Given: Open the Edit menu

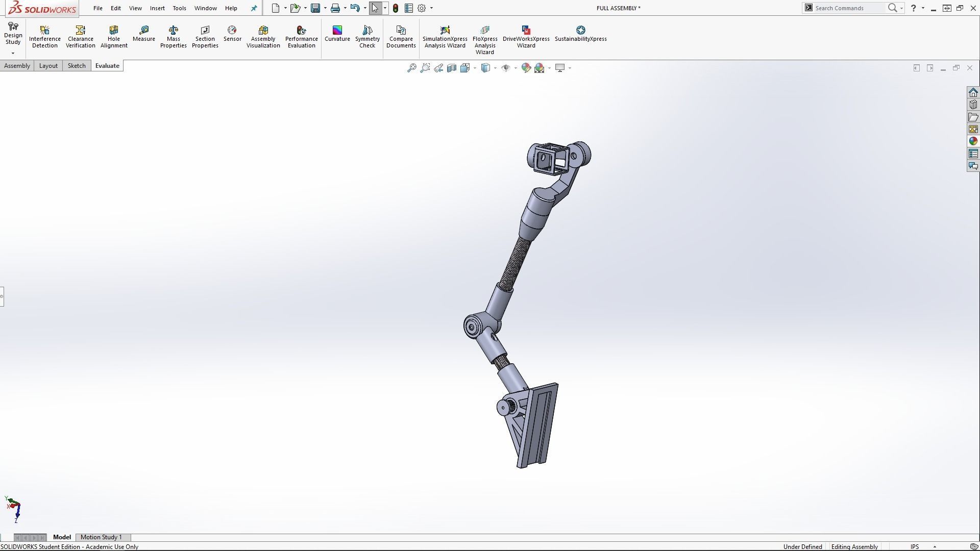Looking at the screenshot, I should 116,8.
